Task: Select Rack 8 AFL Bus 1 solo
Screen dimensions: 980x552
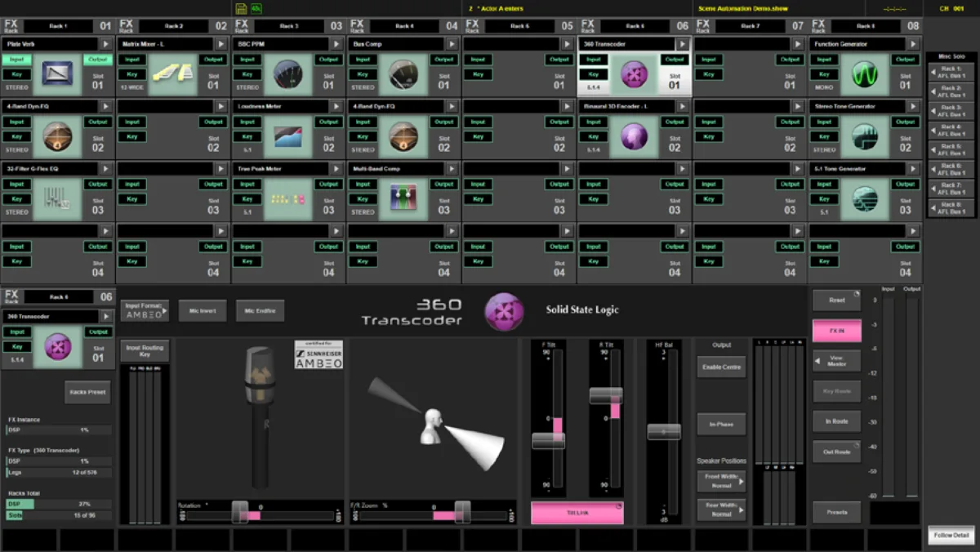Action: 951,209
